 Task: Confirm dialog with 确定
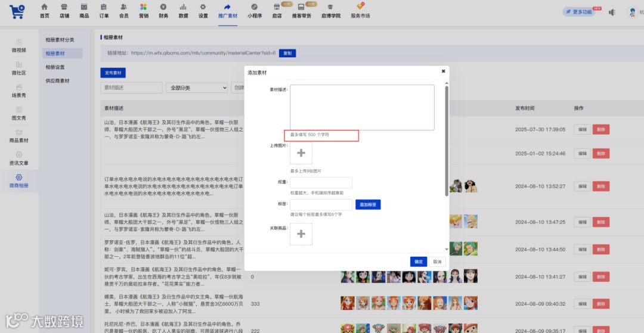point(419,262)
